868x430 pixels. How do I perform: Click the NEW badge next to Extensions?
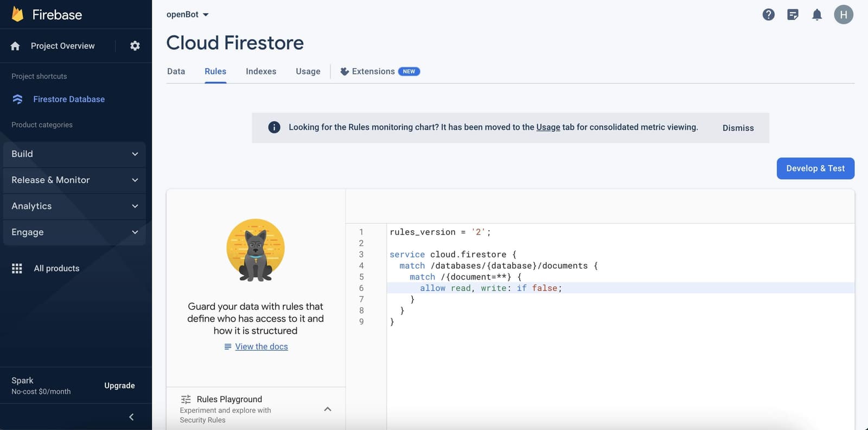click(x=409, y=72)
